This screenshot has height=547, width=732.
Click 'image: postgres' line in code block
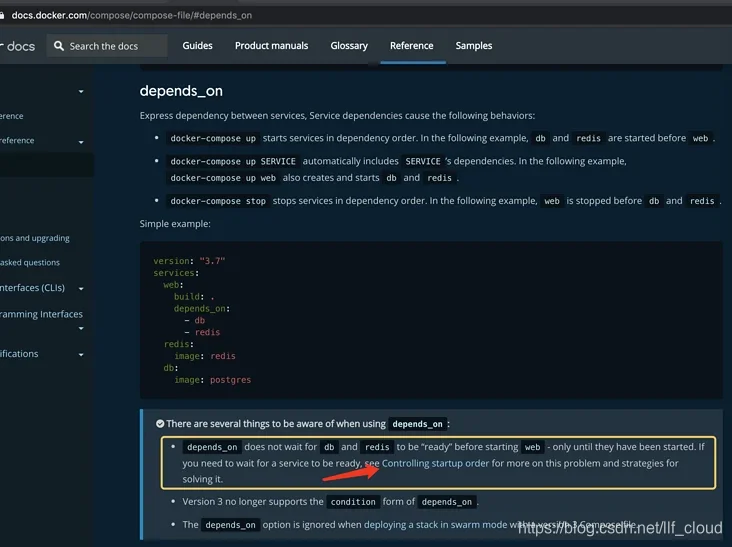pos(212,380)
